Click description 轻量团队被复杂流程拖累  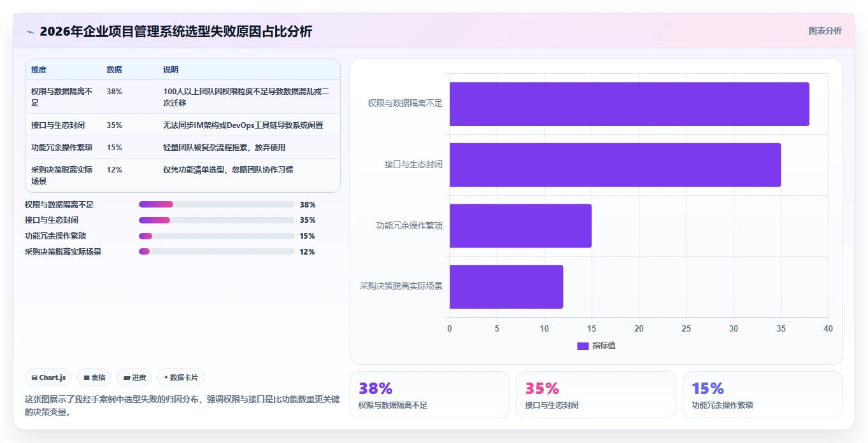point(225,147)
